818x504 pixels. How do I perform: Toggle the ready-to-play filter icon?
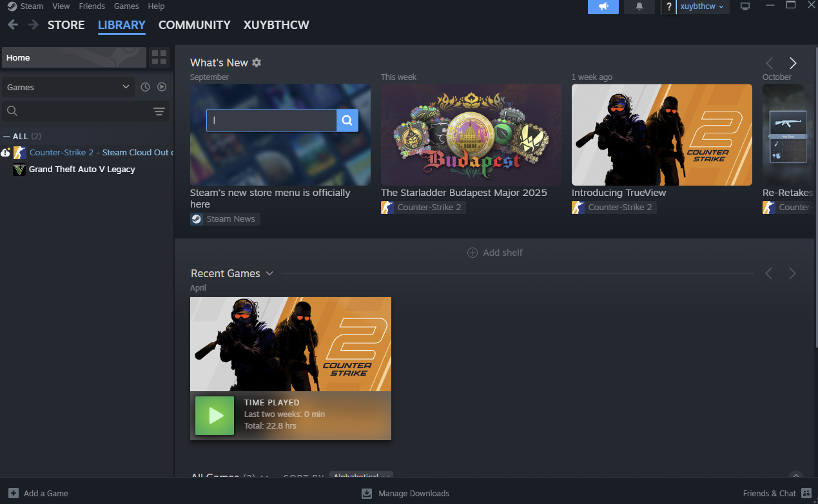(x=162, y=87)
